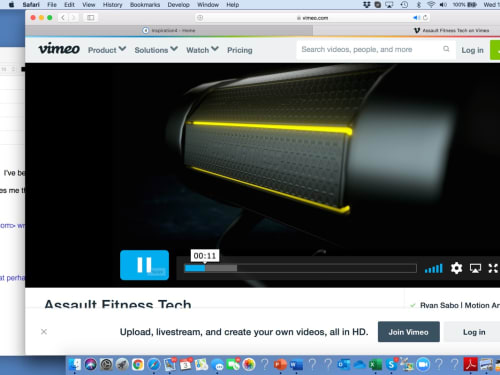Open FaceTime from the Dock
500x375 pixels.
coord(233,364)
